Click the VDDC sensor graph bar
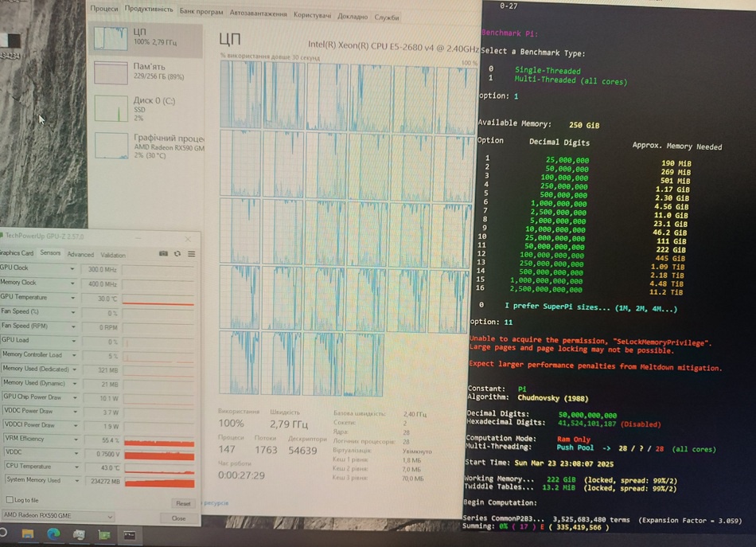 158,451
